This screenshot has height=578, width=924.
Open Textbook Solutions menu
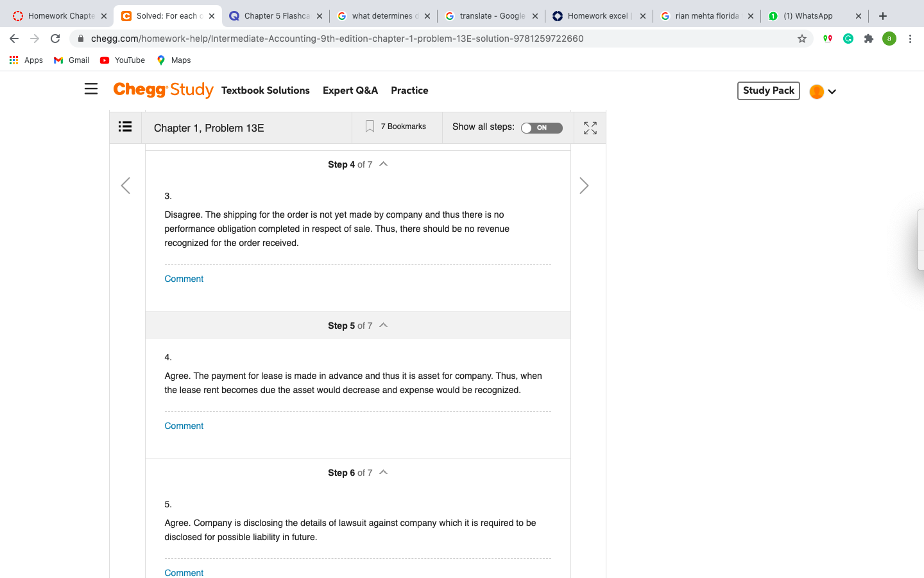pos(266,91)
